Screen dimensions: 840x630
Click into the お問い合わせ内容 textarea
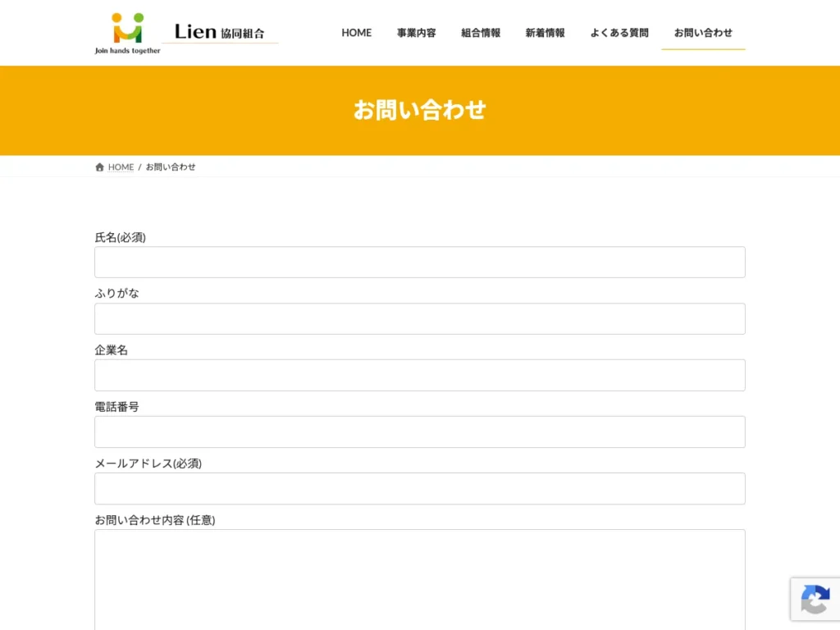tap(419, 580)
